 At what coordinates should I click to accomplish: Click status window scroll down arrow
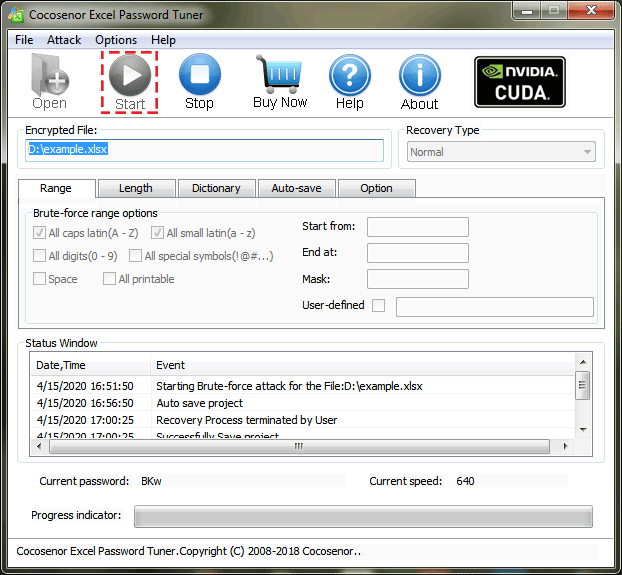(x=583, y=429)
